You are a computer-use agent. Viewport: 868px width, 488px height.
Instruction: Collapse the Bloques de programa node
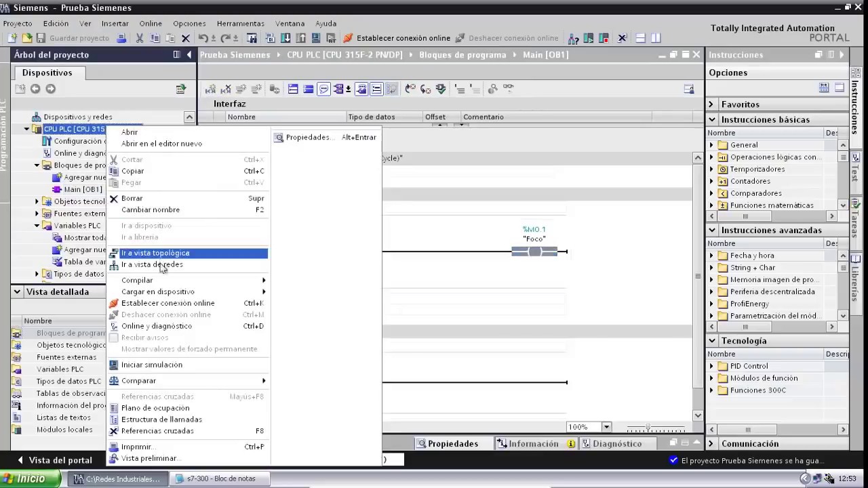[37, 165]
